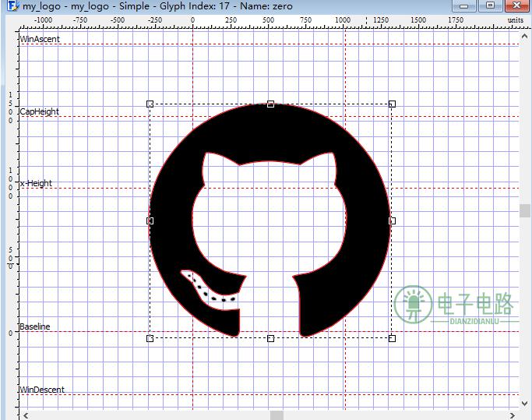Click the middle-right selection handle of the glyph

coord(392,221)
